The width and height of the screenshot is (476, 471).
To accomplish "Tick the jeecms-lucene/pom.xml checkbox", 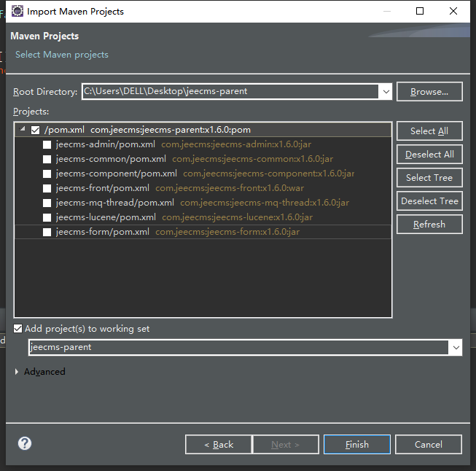I will (x=47, y=217).
